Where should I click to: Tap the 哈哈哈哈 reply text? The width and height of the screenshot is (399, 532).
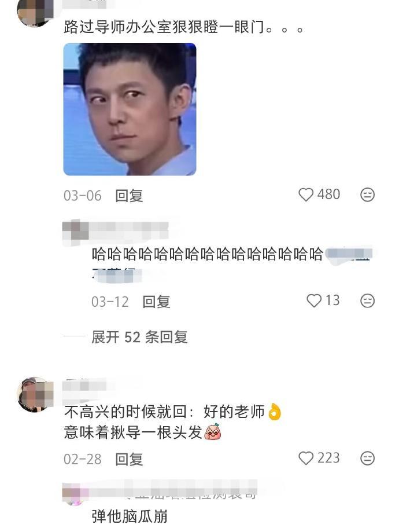[x=207, y=254]
